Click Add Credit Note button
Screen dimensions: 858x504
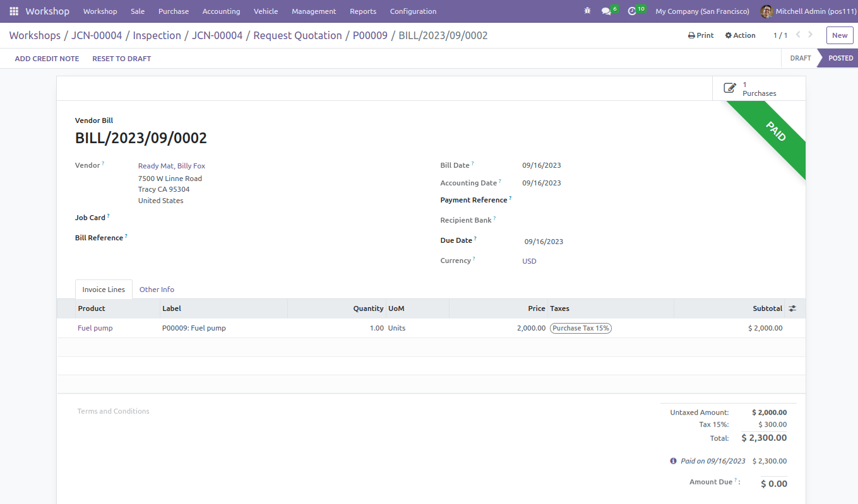point(47,59)
